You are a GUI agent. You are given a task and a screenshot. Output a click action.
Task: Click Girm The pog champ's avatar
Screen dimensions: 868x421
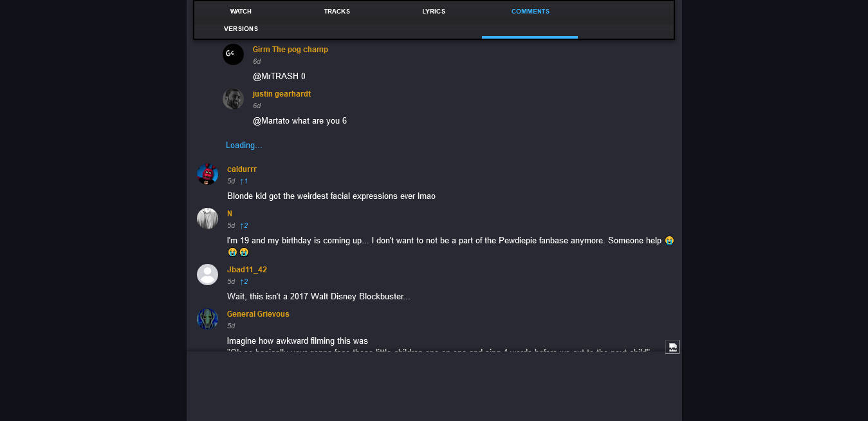click(233, 54)
